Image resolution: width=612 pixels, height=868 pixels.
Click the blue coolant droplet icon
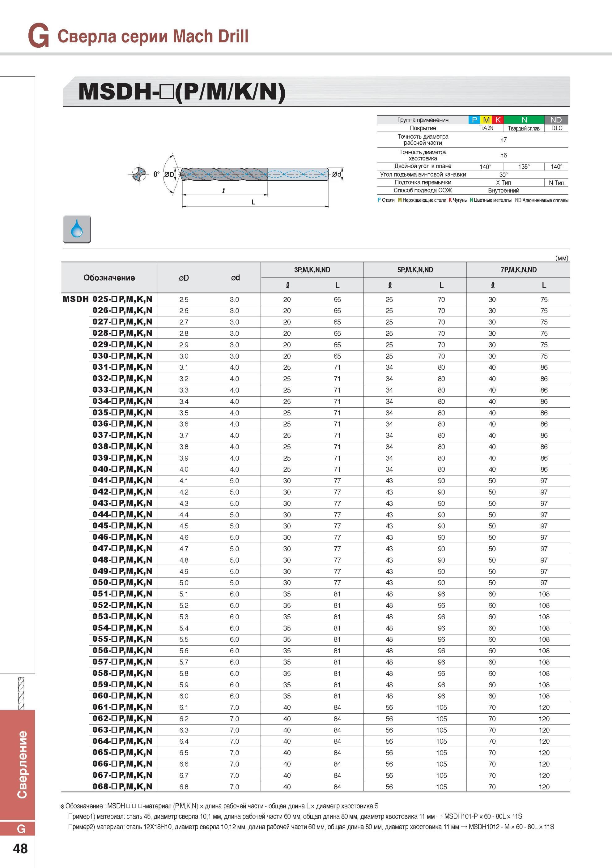[77, 229]
